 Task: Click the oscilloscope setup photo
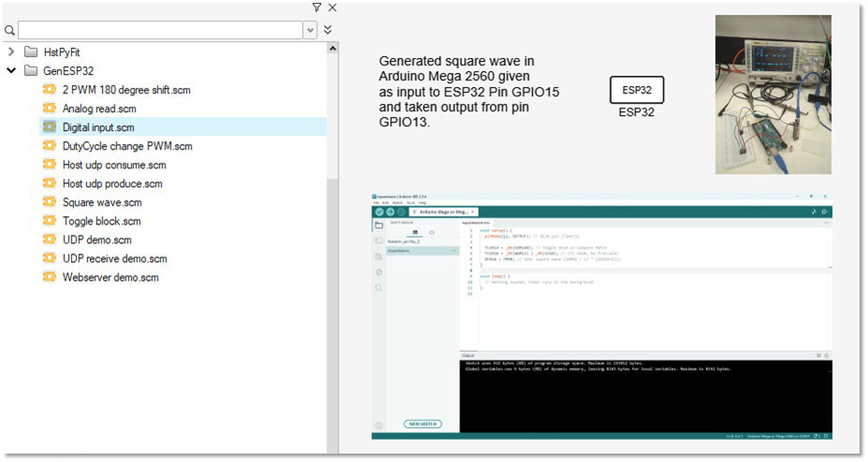coord(773,94)
